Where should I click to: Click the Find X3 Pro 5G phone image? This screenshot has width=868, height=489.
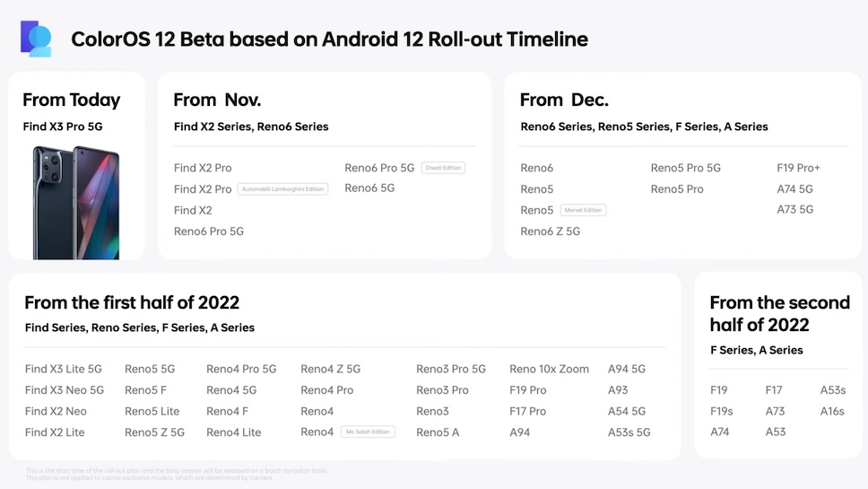click(76, 202)
